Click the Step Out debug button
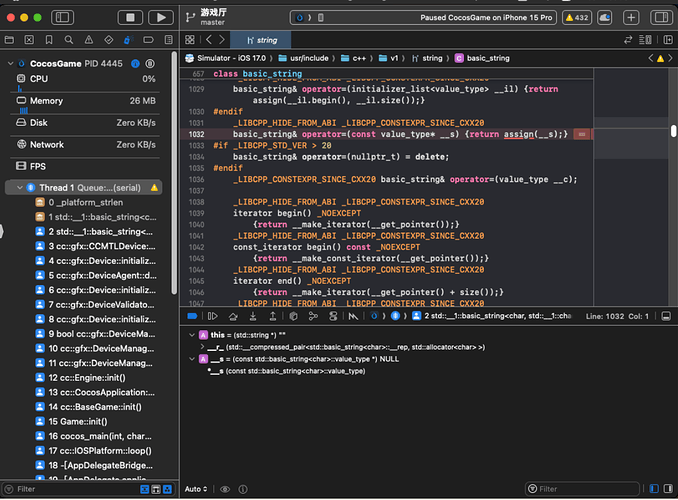This screenshot has width=678, height=500. pyautogui.click(x=273, y=316)
